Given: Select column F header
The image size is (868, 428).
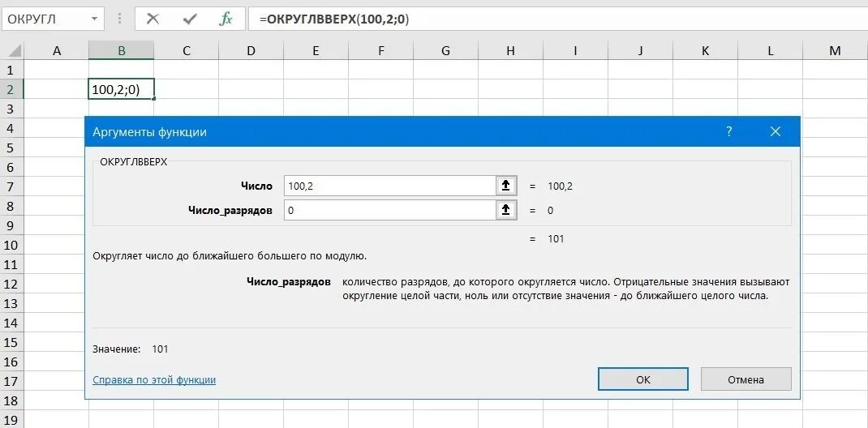Looking at the screenshot, I should [380, 51].
